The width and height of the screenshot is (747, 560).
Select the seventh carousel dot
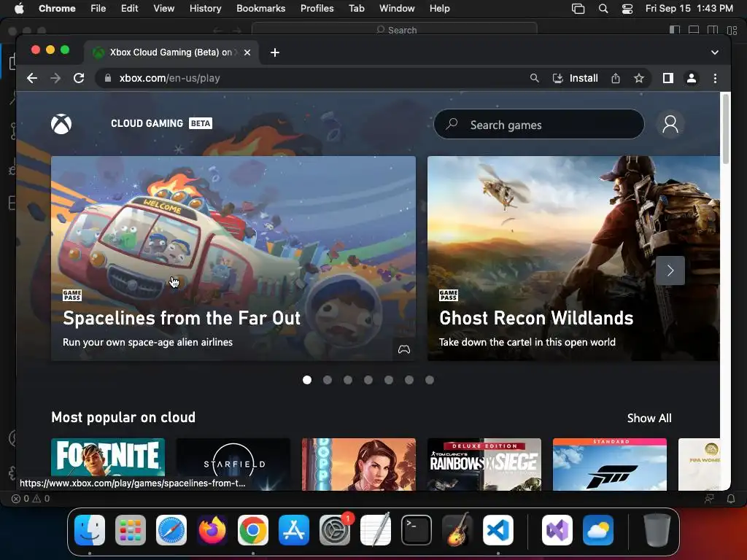pyautogui.click(x=430, y=380)
